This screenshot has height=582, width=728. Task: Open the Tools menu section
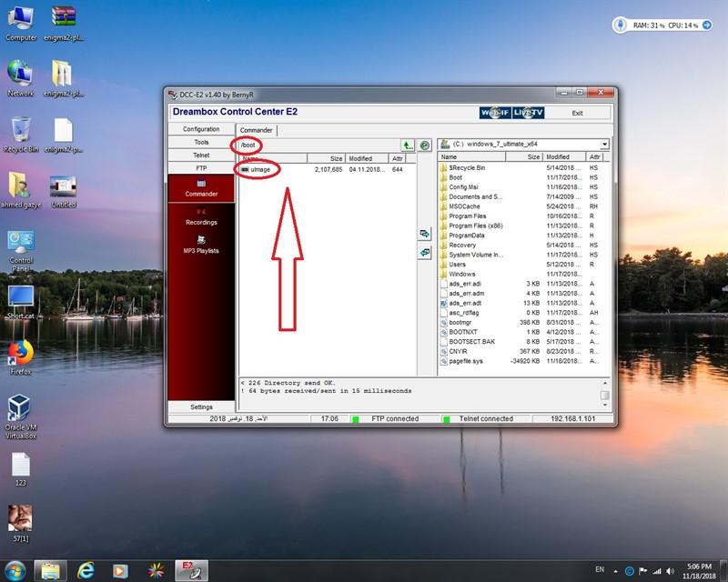tap(201, 142)
